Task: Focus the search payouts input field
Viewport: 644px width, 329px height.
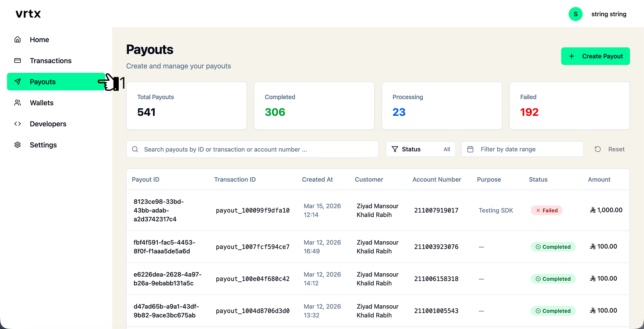Action: [x=258, y=149]
